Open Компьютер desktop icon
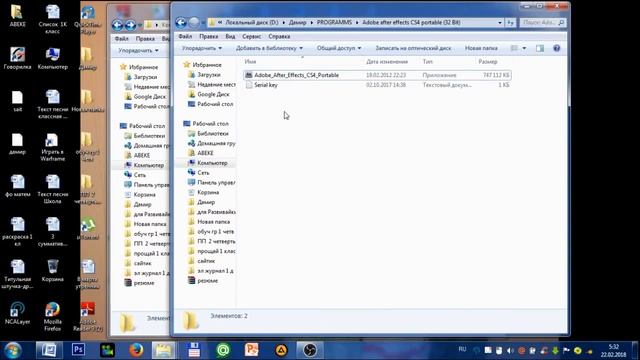This screenshot has width=640, height=360. (x=53, y=59)
